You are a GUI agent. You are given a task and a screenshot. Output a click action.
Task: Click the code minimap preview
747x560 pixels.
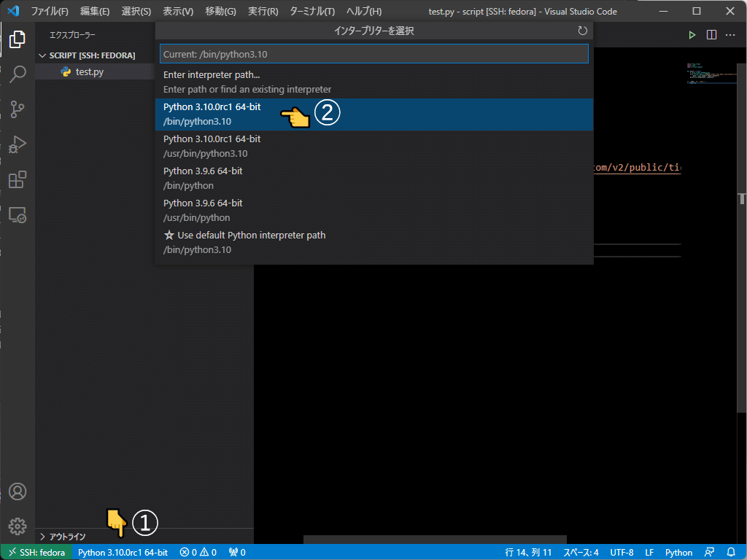(711, 73)
